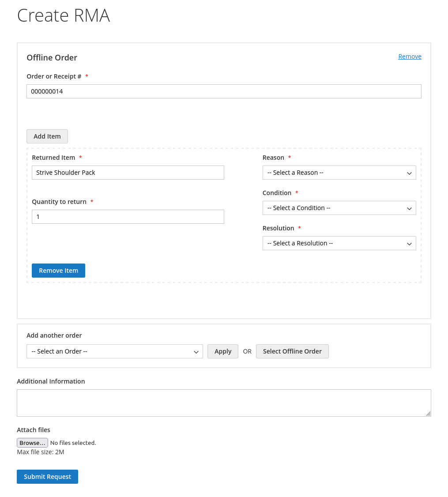The width and height of the screenshot is (448, 497).
Task: Click inside the Additional Information textarea
Action: pos(224,402)
